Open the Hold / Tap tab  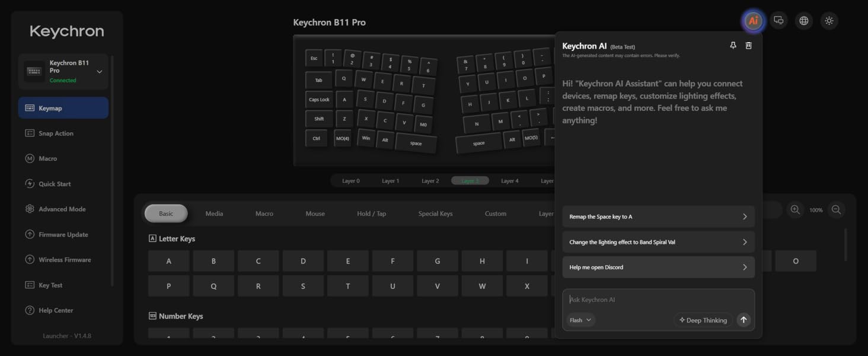[x=371, y=214]
